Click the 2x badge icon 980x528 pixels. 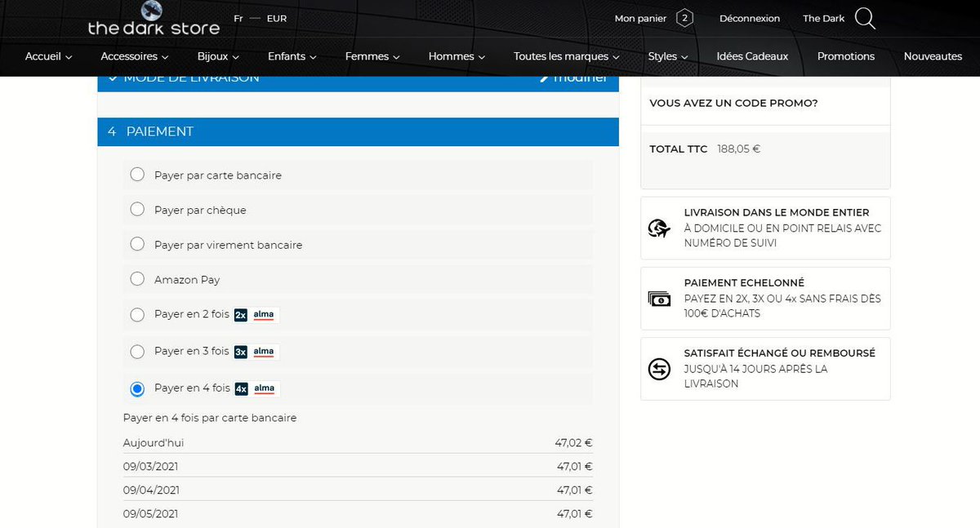click(241, 315)
